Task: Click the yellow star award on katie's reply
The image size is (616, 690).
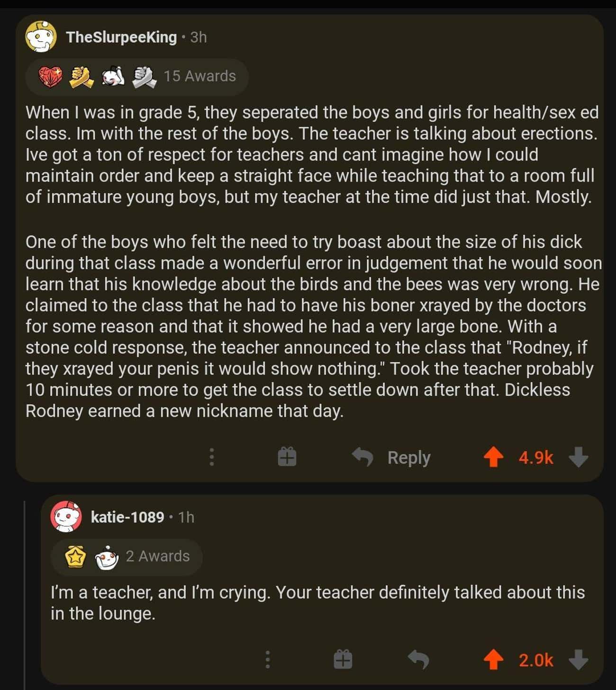Action: pos(74,557)
